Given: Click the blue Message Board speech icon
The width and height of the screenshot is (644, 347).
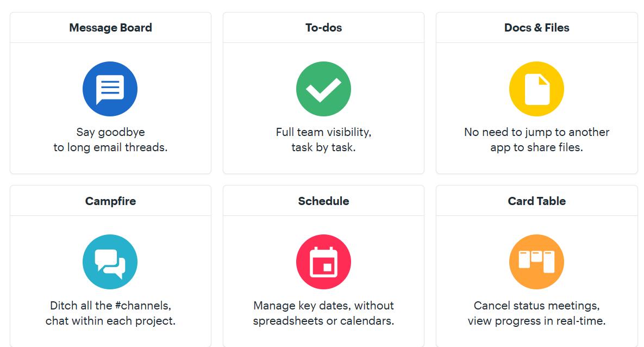Looking at the screenshot, I should (x=110, y=89).
